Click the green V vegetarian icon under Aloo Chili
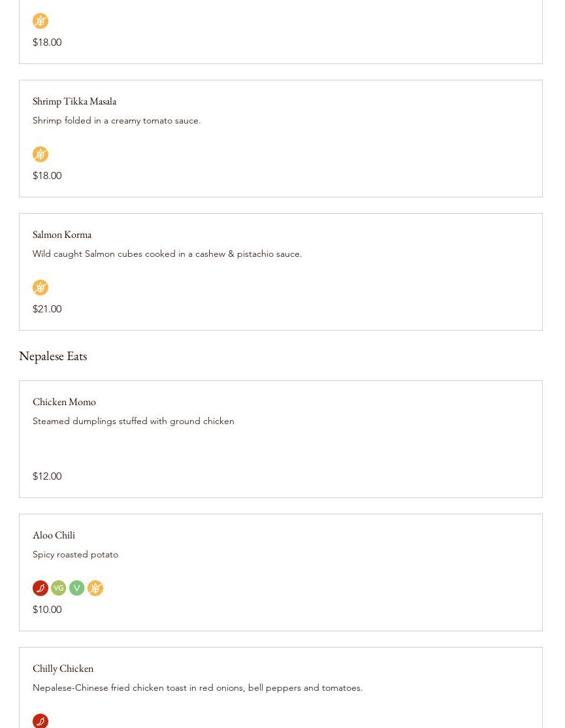This screenshot has height=728, width=565. coord(77,587)
